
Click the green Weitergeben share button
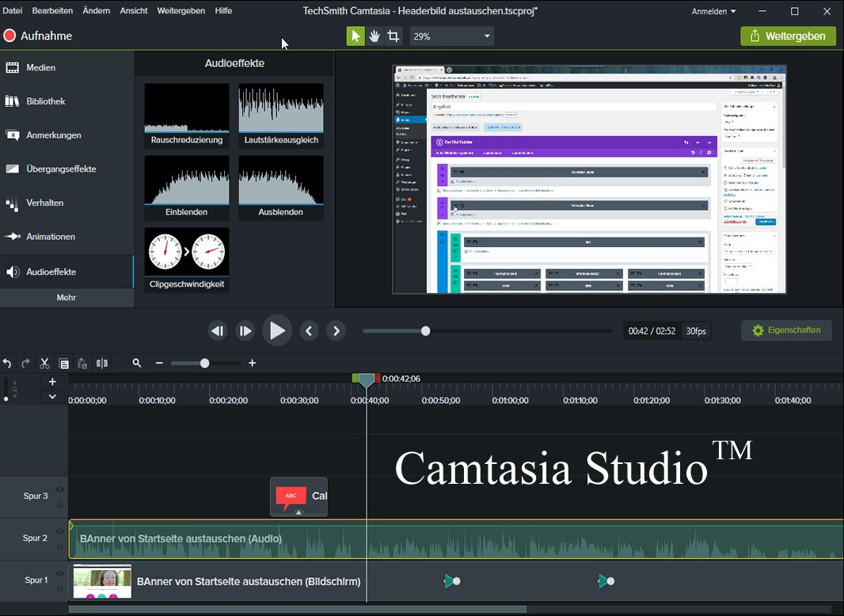coord(788,36)
